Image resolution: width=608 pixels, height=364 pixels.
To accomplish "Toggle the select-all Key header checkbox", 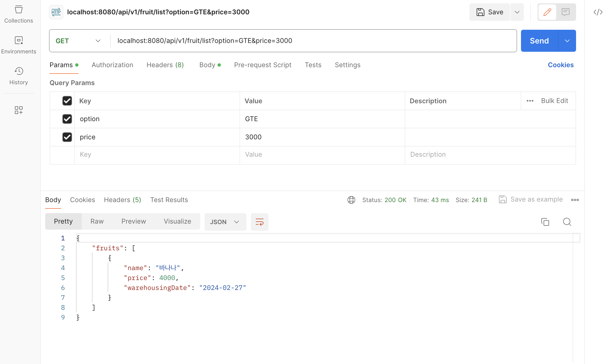I will tap(67, 101).
